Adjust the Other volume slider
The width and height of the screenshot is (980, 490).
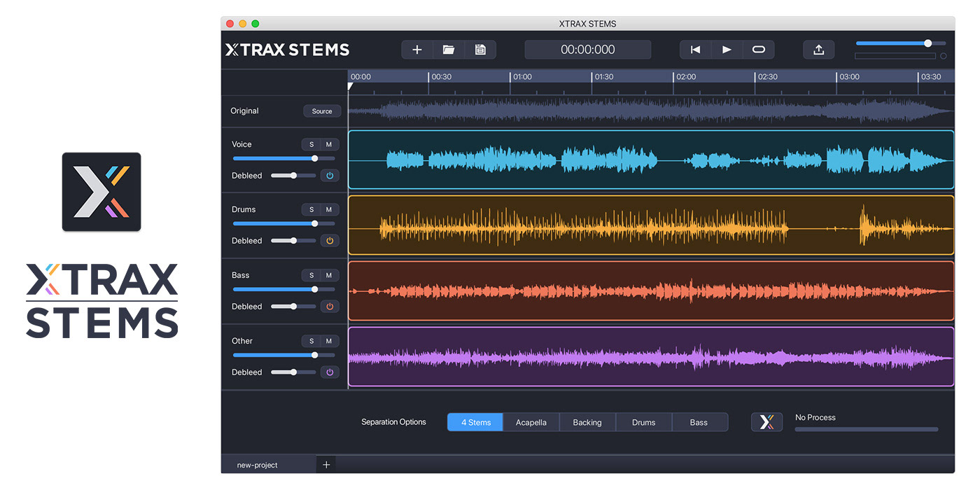coord(283,355)
